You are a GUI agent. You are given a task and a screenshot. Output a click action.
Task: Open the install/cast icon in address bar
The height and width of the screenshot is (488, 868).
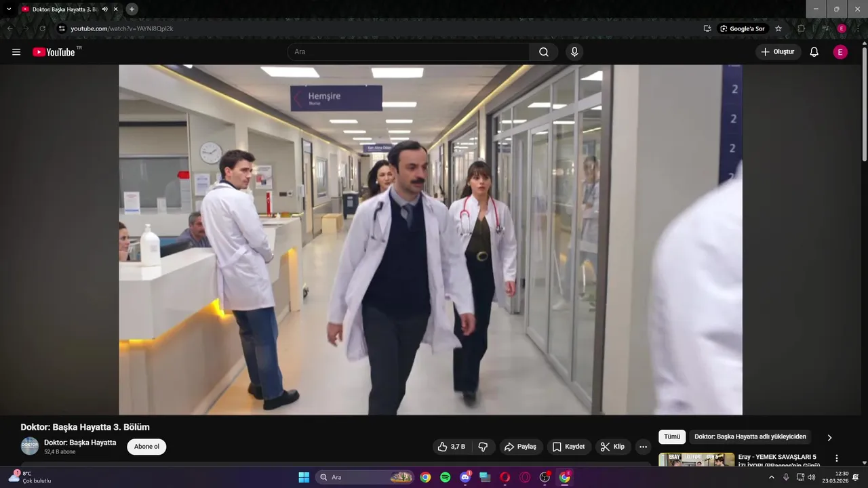[x=707, y=28]
